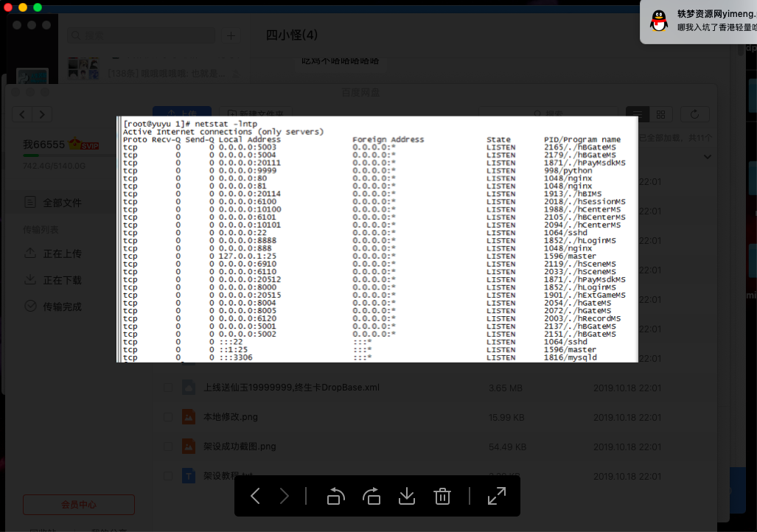Click the netstat terminal screenshot preview
This screenshot has width=757, height=532.
[x=377, y=239]
